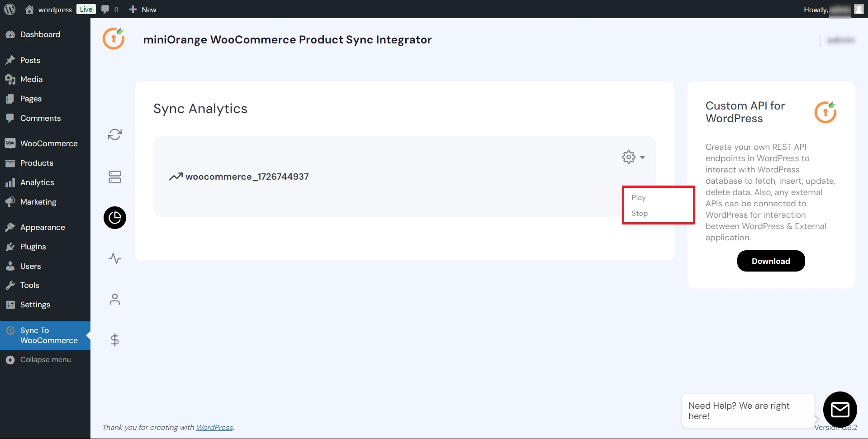Open the Appearance menu
This screenshot has width=868, height=439.
45,227
